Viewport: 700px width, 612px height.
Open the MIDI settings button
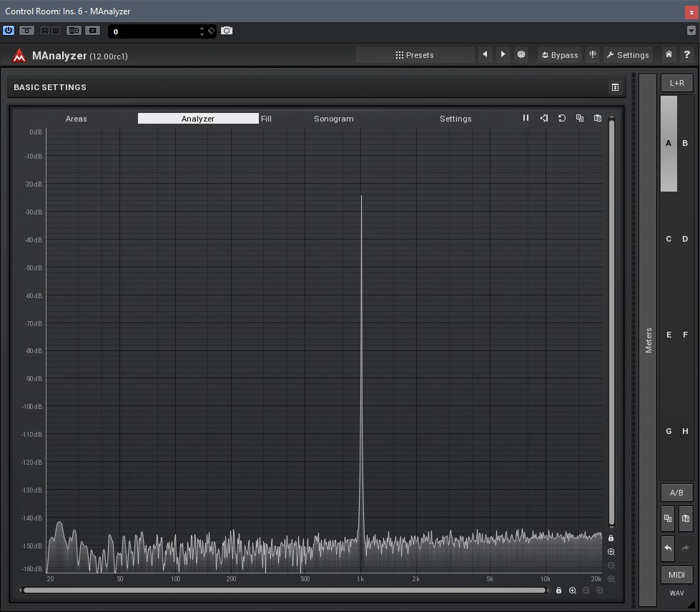[677, 575]
